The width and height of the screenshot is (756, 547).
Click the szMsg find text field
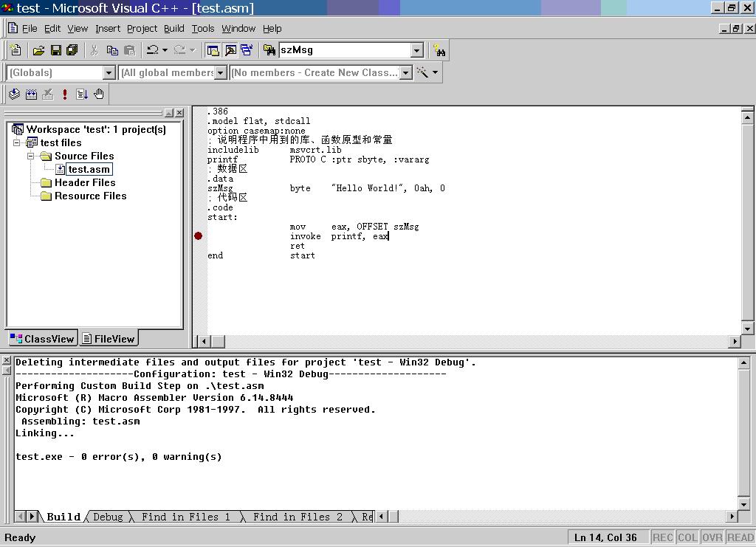[x=345, y=50]
